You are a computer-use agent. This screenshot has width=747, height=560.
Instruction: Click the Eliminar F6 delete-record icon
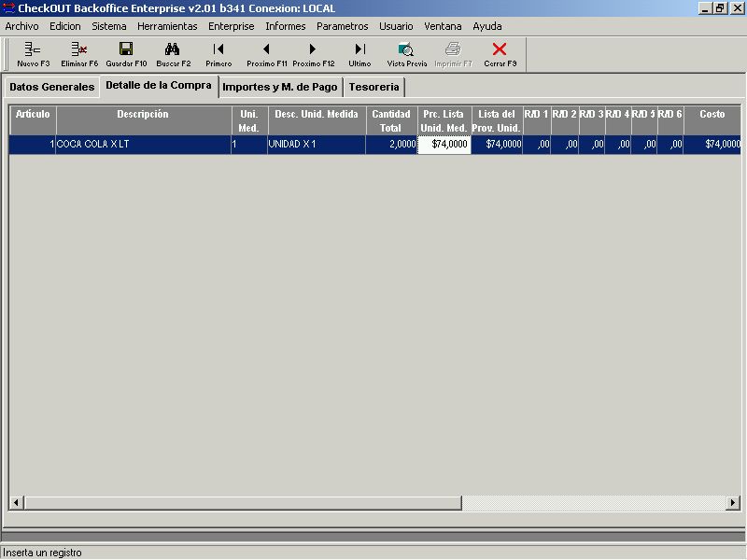[x=79, y=55]
